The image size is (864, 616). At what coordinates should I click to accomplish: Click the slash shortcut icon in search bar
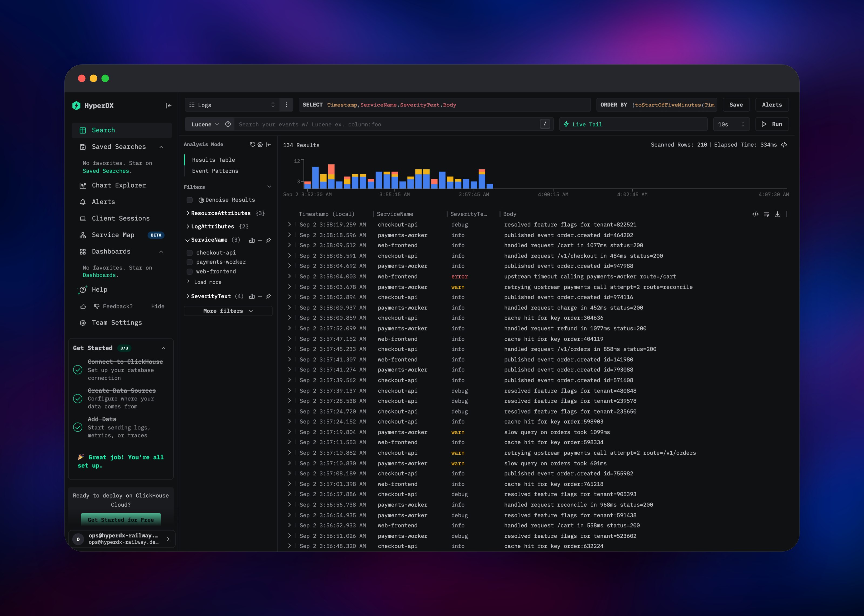[545, 124]
